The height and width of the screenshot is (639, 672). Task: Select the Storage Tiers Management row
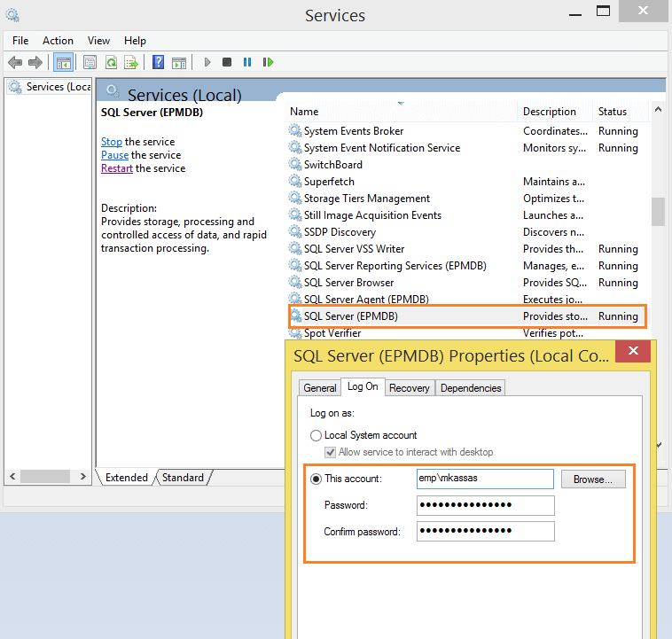(467, 199)
